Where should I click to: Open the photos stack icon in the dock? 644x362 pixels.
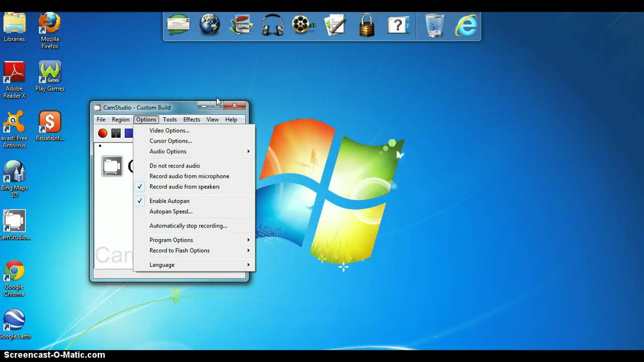241,25
